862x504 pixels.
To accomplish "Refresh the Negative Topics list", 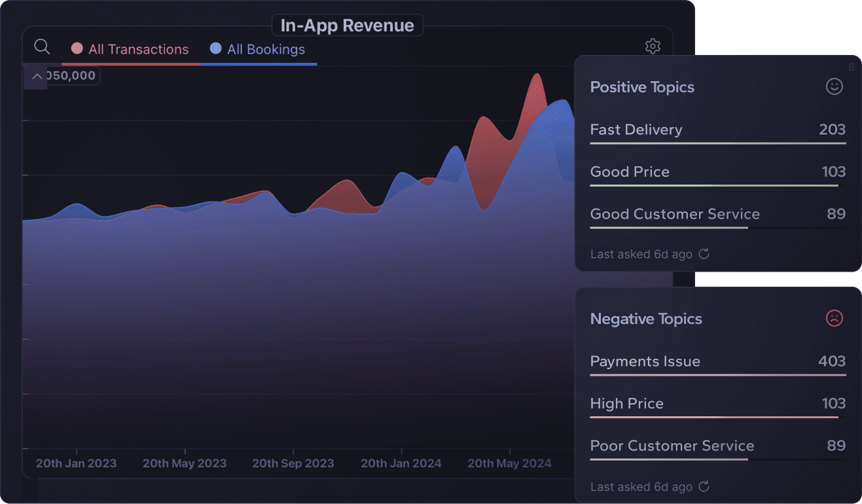I will 704,486.
